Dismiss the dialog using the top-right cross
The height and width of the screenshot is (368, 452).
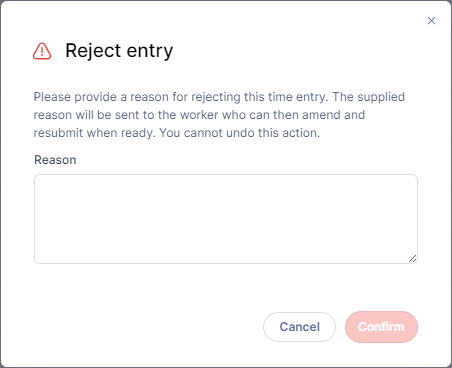[x=431, y=21]
